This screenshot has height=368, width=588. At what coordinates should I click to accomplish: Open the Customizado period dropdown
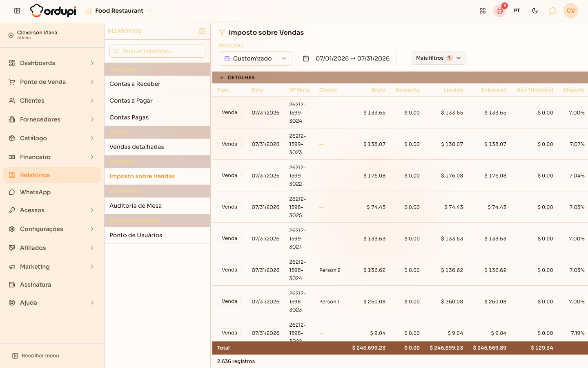(256, 58)
